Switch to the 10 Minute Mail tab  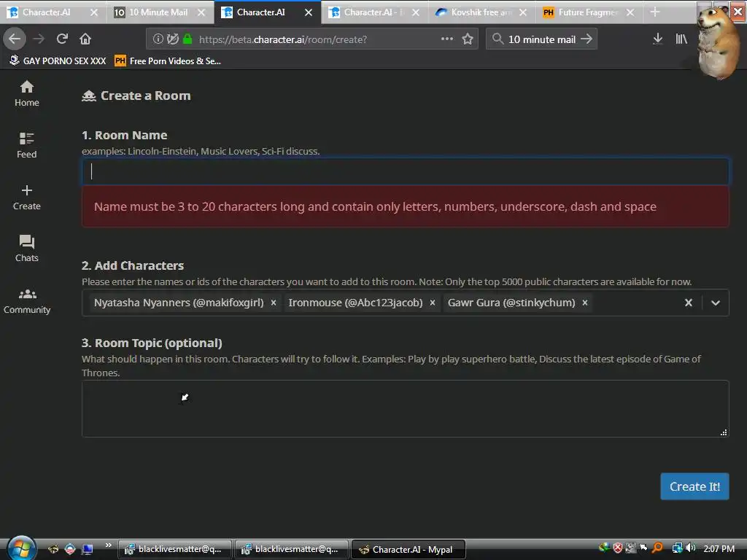pyautogui.click(x=158, y=12)
